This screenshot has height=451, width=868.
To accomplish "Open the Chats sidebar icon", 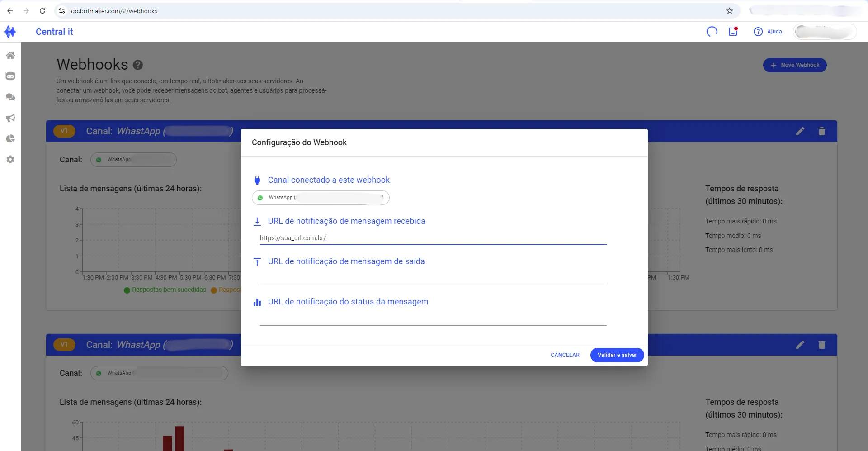I will click(x=10, y=97).
